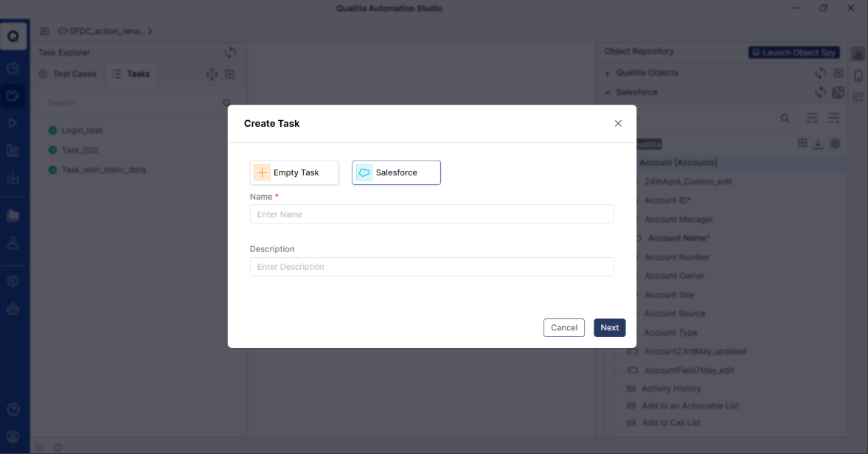This screenshot has height=454, width=868.
Task: Open the dashboard clock icon in sidebar
Action: tap(13, 68)
